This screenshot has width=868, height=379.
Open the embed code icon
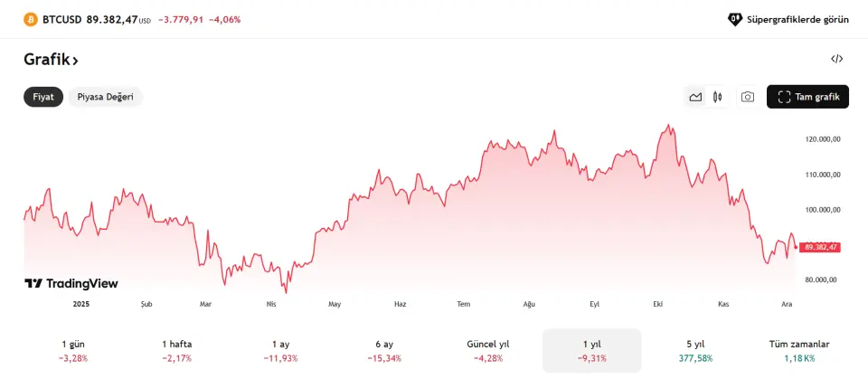coord(836,59)
